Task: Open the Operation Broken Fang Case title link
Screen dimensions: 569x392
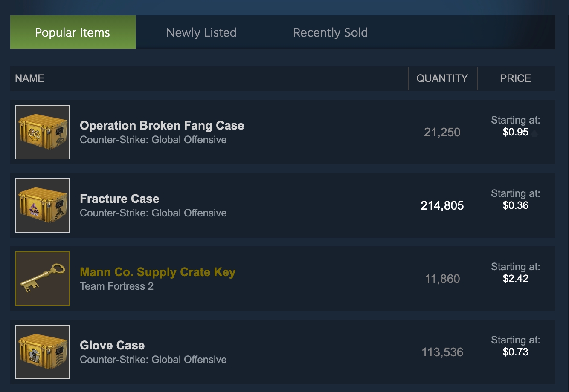Action: pyautogui.click(x=162, y=126)
